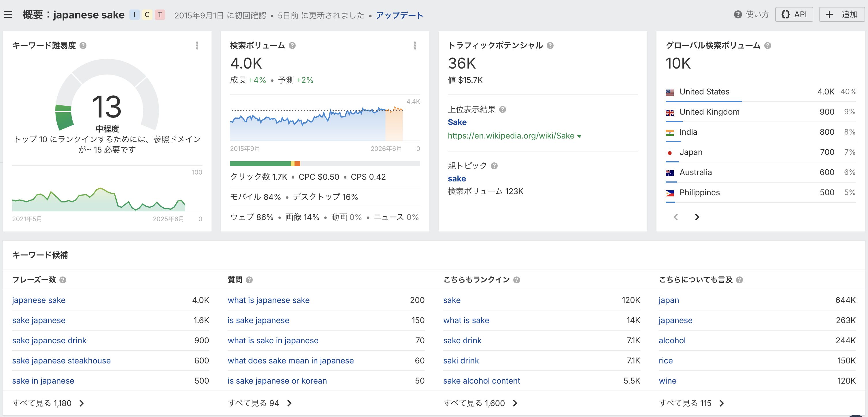The height and width of the screenshot is (417, 868).
Task: Open the hamburger menu icon
Action: 8,15
